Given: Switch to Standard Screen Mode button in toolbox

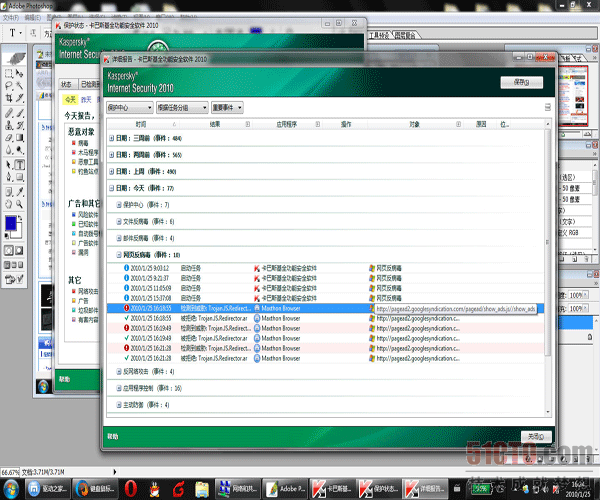Looking at the screenshot, I should tap(7, 265).
